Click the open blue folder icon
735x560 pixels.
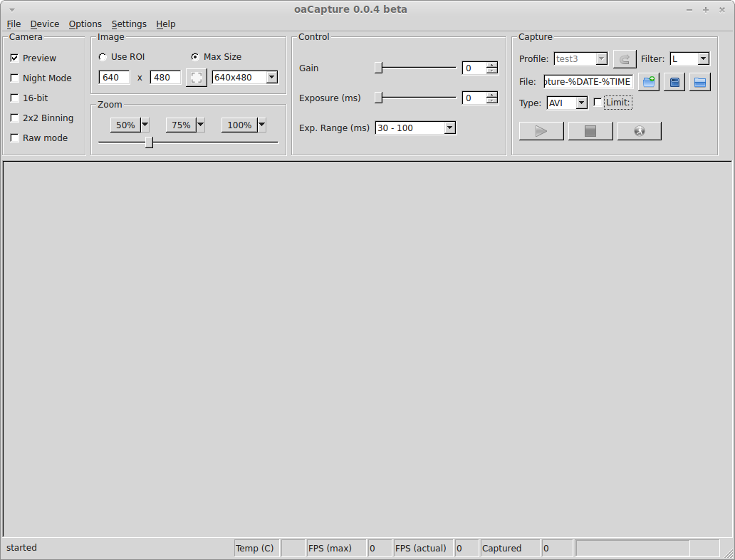(x=700, y=82)
